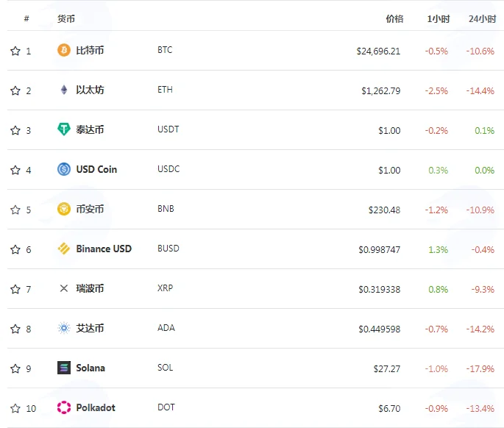Toggle favorite star on Polkadot row
Image resolution: width=504 pixels, height=428 pixels.
15,408
